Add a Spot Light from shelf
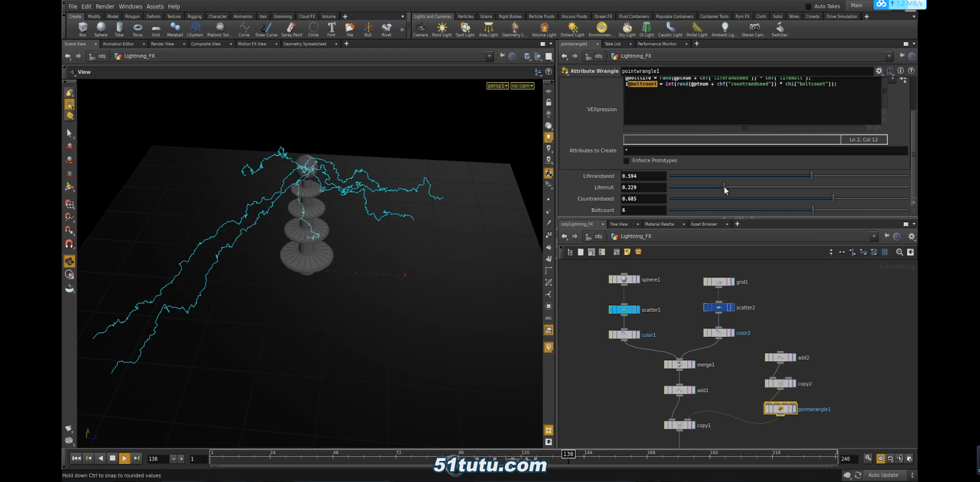 coord(465,29)
